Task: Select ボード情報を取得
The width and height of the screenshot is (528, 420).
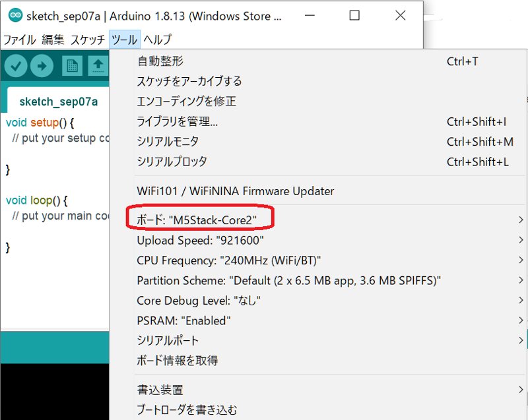Action: coord(318,361)
